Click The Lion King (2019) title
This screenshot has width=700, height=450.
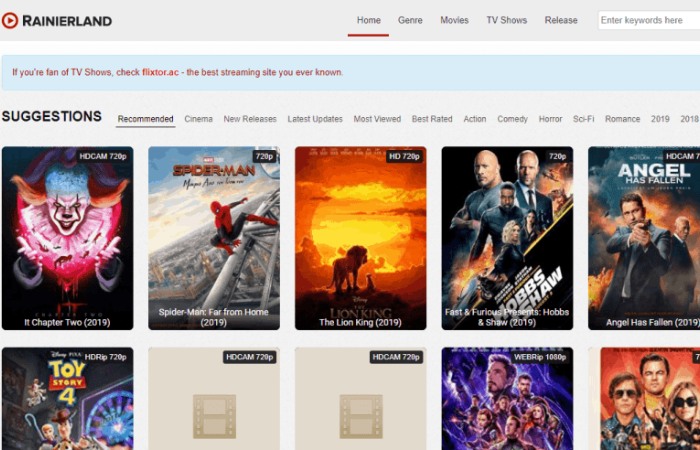click(x=360, y=322)
